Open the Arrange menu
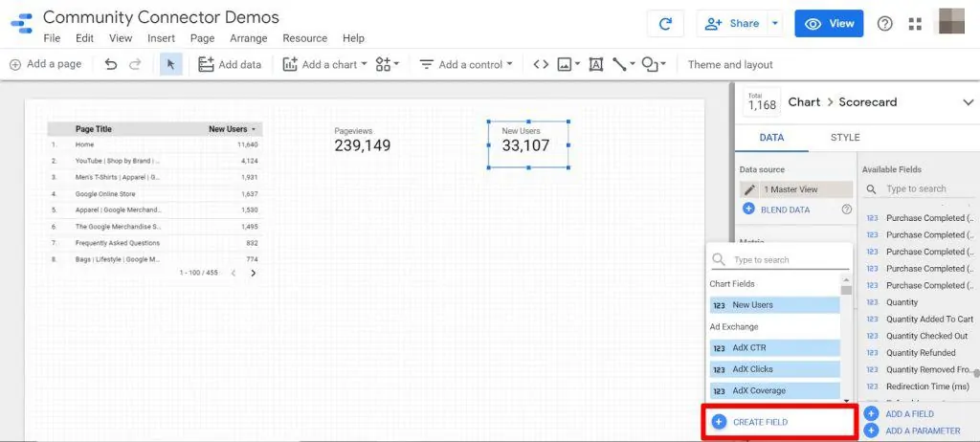Viewport: 980px width, 442px height. [x=248, y=38]
